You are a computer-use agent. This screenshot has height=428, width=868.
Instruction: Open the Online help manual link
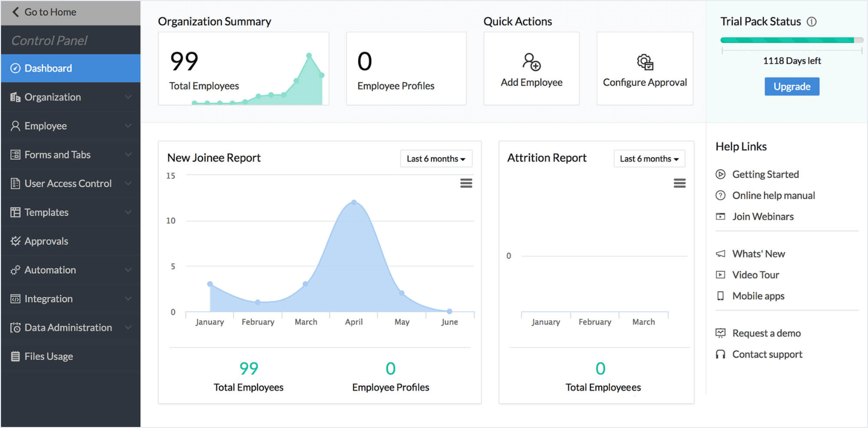pyautogui.click(x=773, y=196)
